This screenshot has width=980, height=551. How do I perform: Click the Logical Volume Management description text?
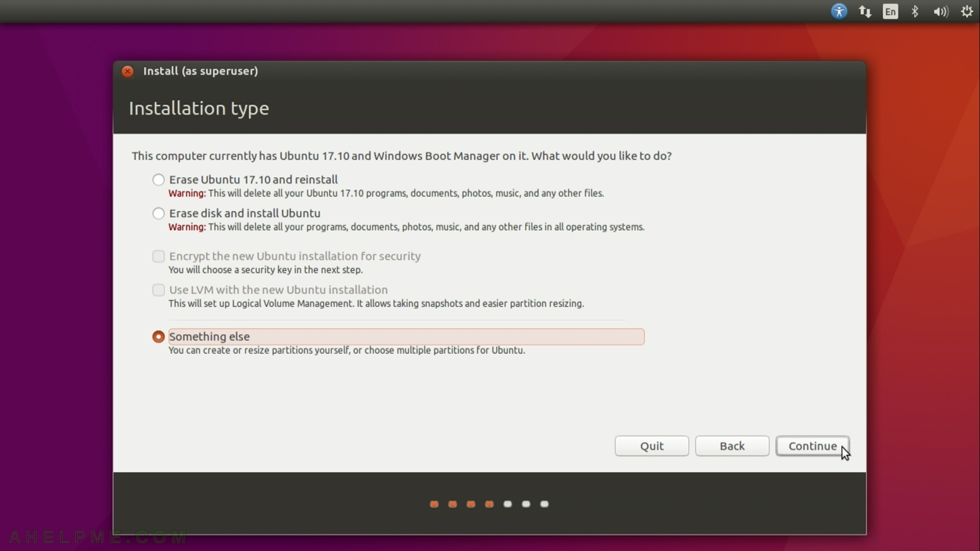[x=376, y=304]
